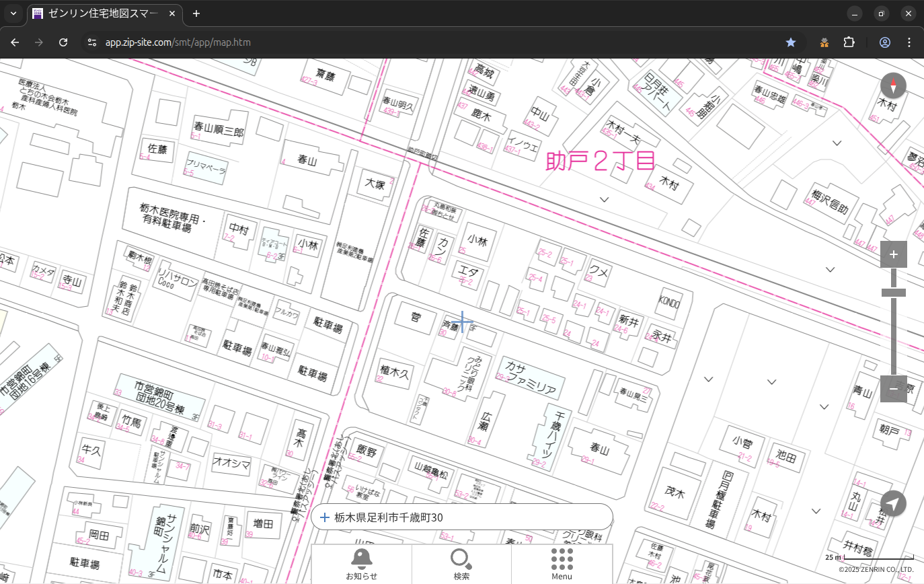Screen dimensions: 924x584
Task: Zoom out with the minus button
Action: point(893,389)
